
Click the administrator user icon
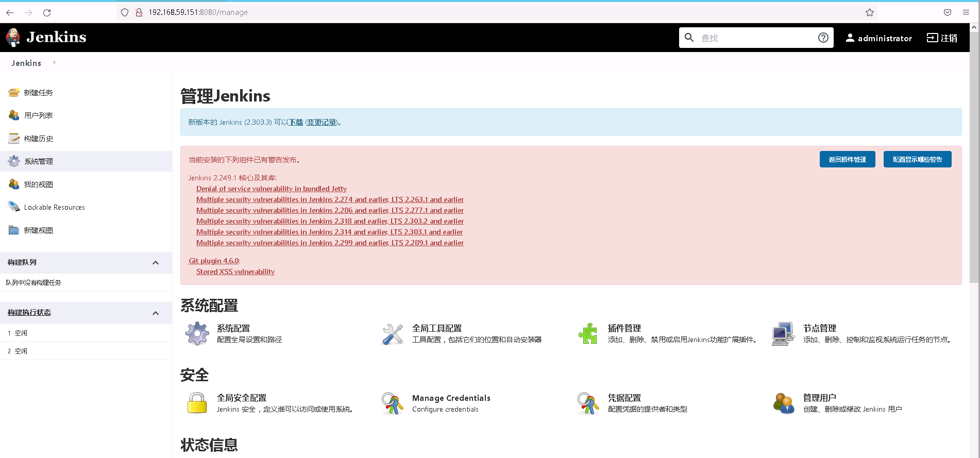tap(850, 38)
